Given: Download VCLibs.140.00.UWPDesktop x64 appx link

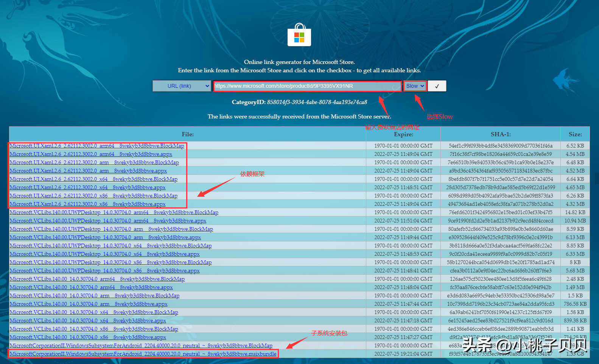Looking at the screenshot, I should coord(104,254).
